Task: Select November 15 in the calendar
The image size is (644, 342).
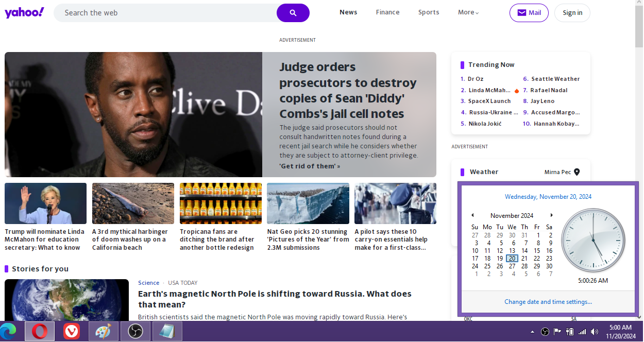Action: (x=537, y=251)
